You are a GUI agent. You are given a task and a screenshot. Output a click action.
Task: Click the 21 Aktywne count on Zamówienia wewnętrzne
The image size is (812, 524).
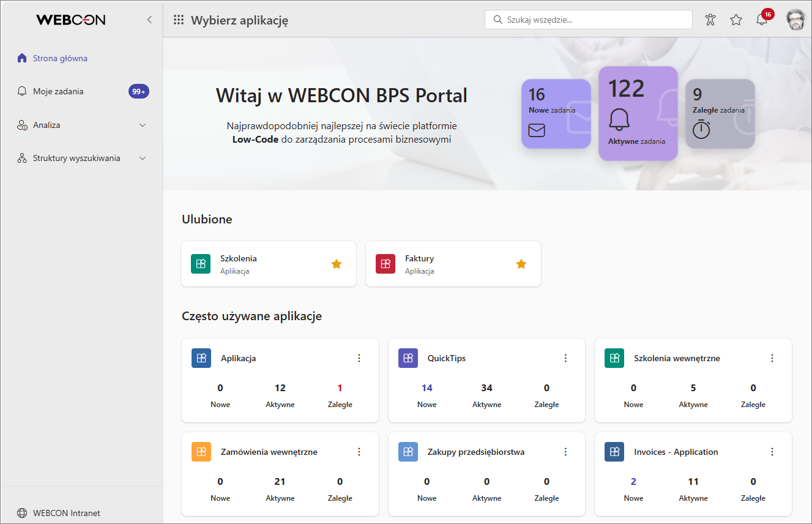tap(280, 481)
